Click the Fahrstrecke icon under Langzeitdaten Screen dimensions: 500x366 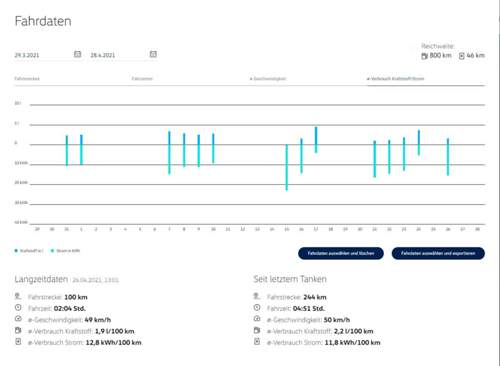point(18,296)
